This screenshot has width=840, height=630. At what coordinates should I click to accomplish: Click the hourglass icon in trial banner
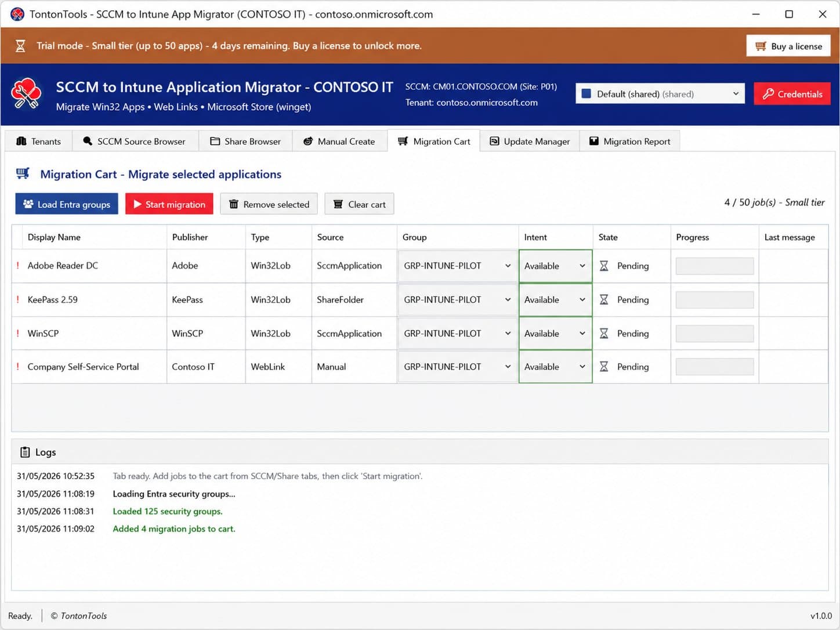[x=20, y=46]
